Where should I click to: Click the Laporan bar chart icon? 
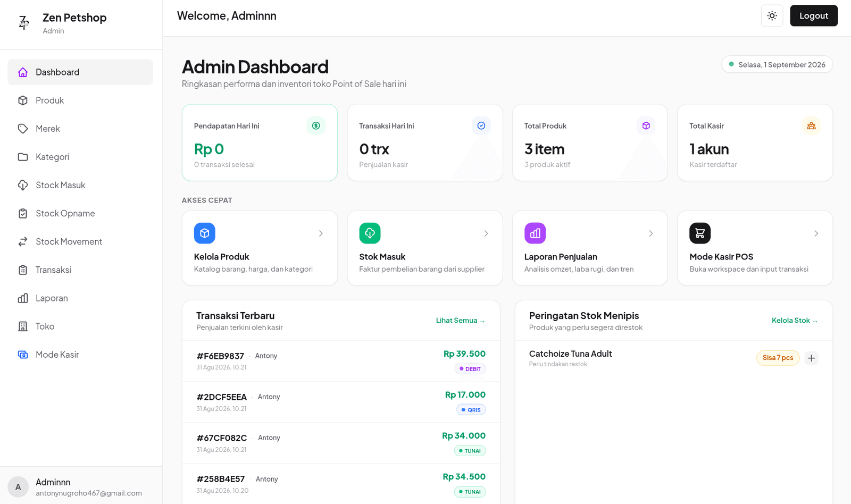[23, 298]
